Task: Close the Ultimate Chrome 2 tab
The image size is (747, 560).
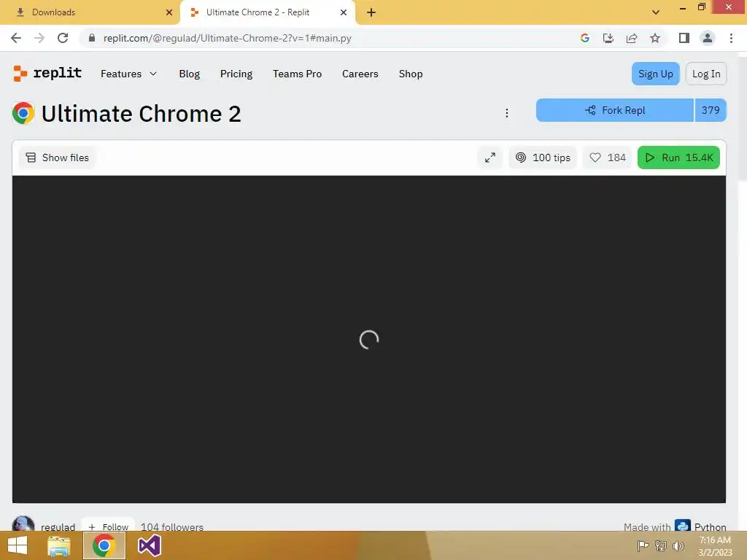Action: click(x=344, y=12)
